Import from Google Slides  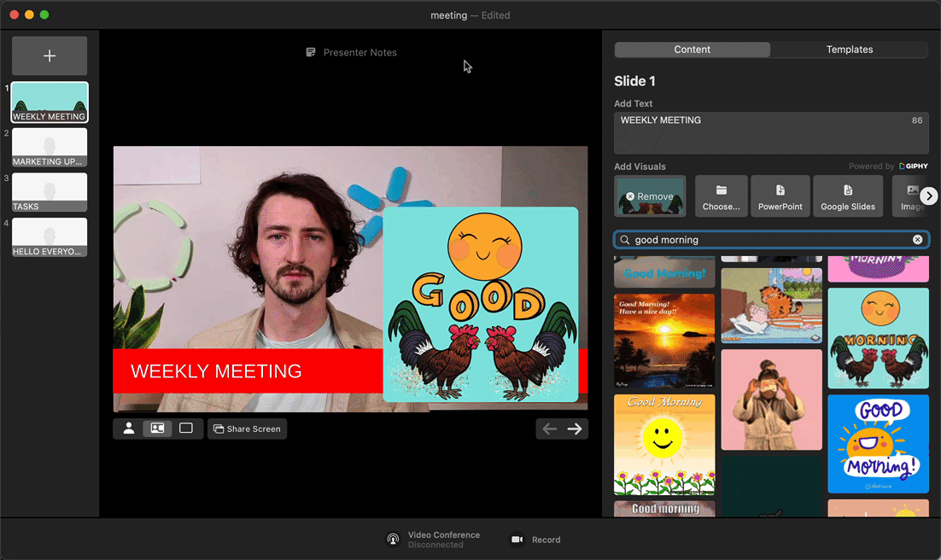(x=847, y=196)
